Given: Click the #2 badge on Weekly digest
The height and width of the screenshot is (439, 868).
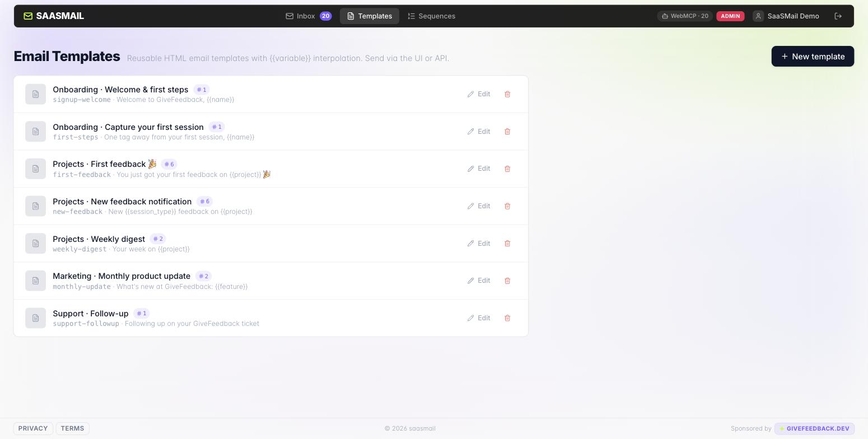Looking at the screenshot, I should (158, 239).
